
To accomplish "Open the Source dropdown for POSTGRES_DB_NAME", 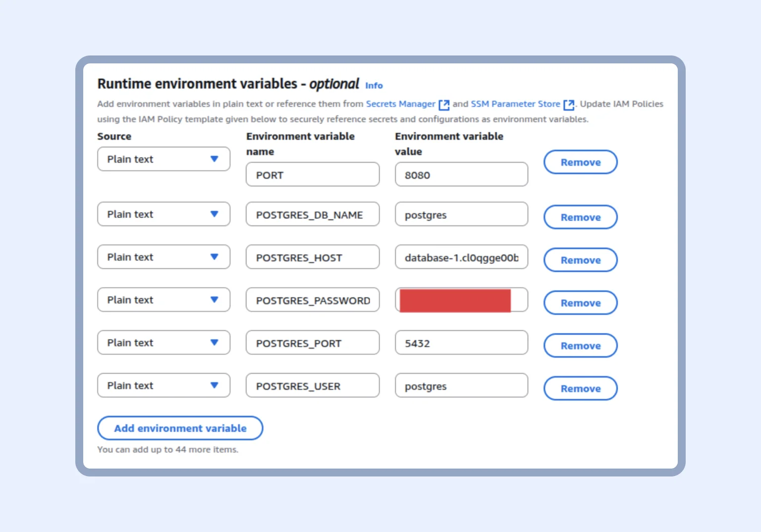I will click(163, 214).
